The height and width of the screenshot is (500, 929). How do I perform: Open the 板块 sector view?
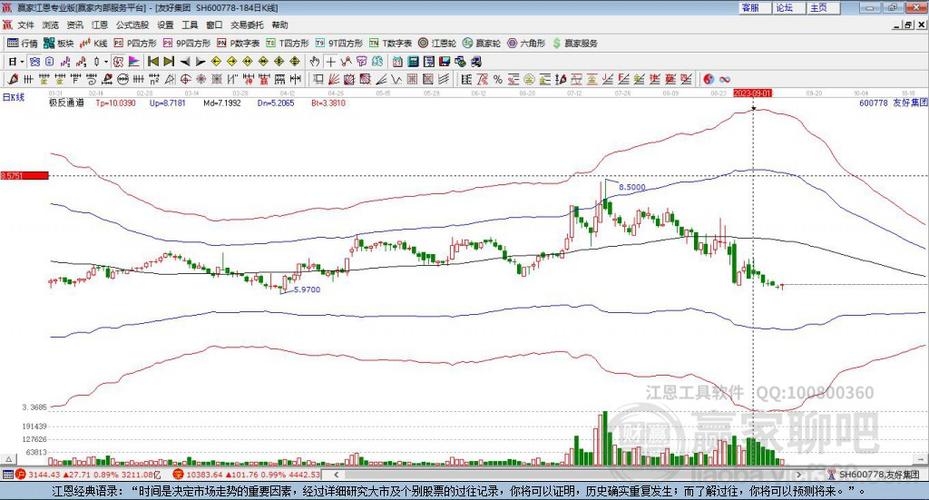[58, 43]
